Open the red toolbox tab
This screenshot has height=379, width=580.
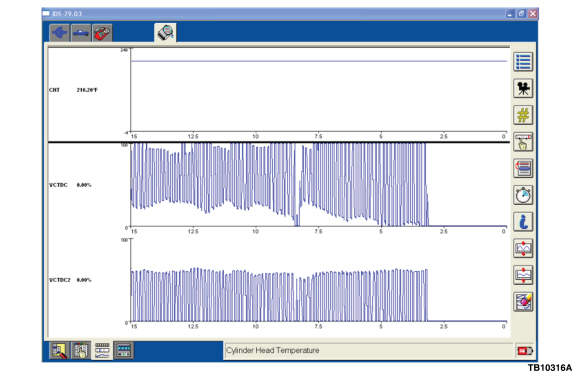point(102,33)
